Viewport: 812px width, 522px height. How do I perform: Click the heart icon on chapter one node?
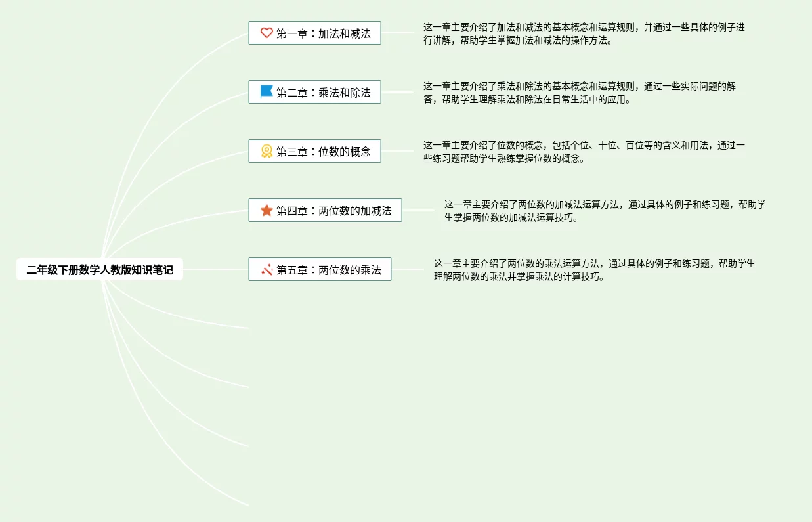point(267,33)
